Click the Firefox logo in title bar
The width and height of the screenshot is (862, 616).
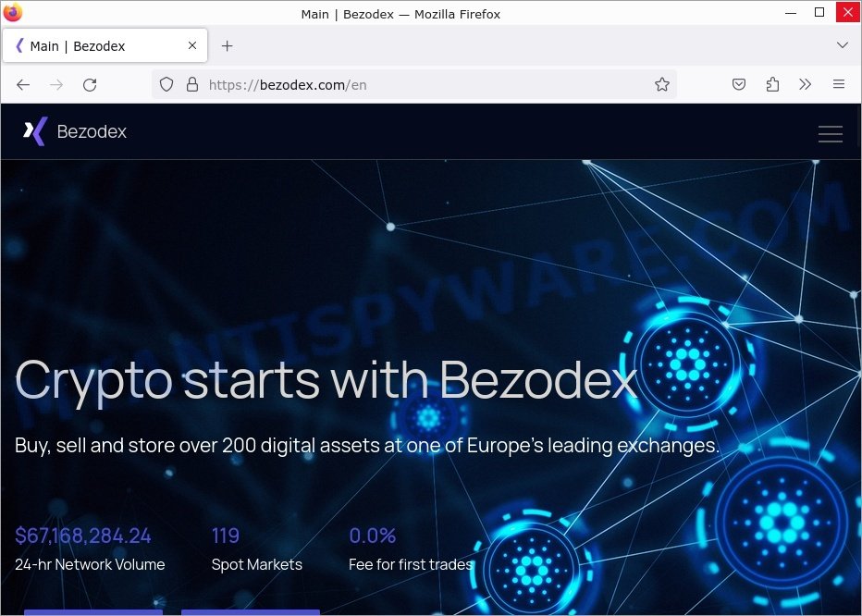pyautogui.click(x=13, y=12)
